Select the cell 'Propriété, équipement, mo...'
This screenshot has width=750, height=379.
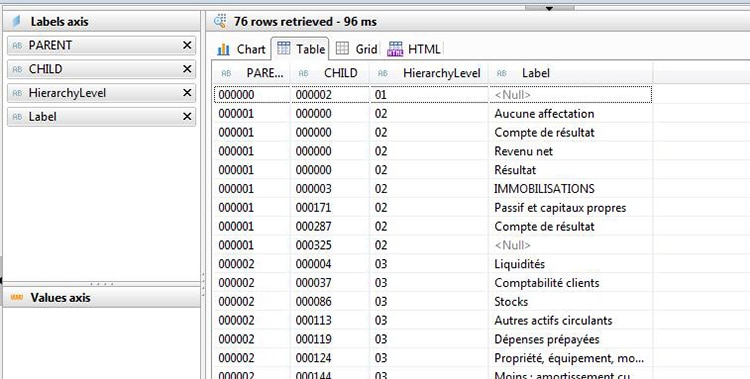[570, 358]
